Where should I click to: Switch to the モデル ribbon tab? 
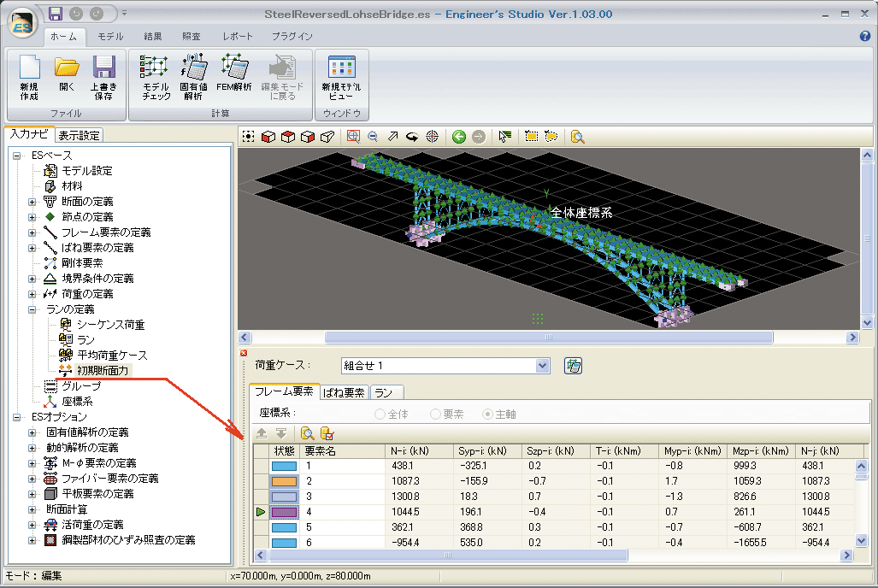110,37
